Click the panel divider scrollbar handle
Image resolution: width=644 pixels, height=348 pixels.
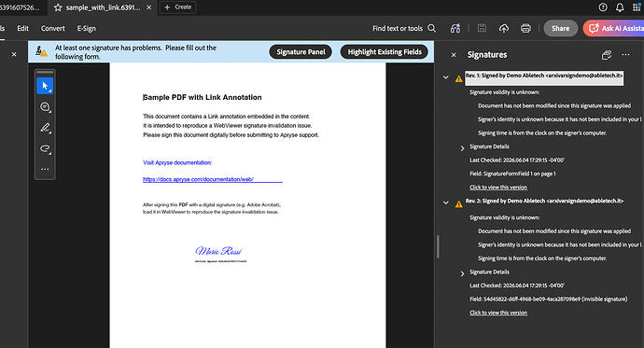[x=438, y=247]
